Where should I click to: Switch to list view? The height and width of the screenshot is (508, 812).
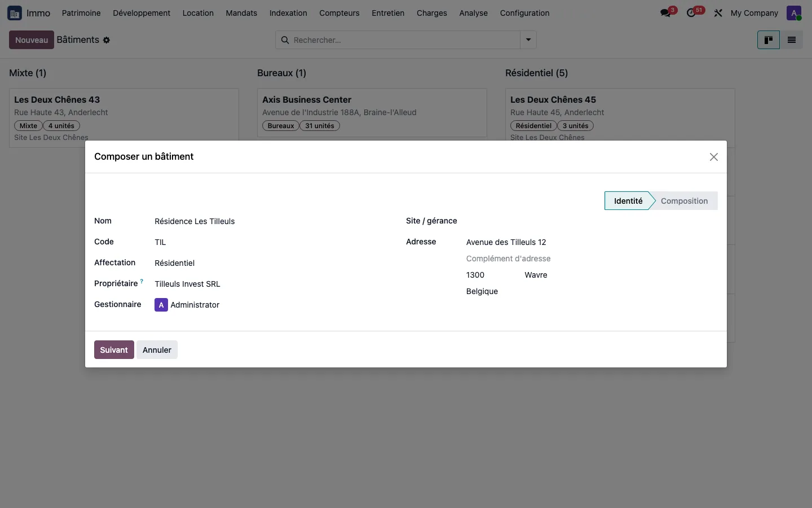pos(792,40)
